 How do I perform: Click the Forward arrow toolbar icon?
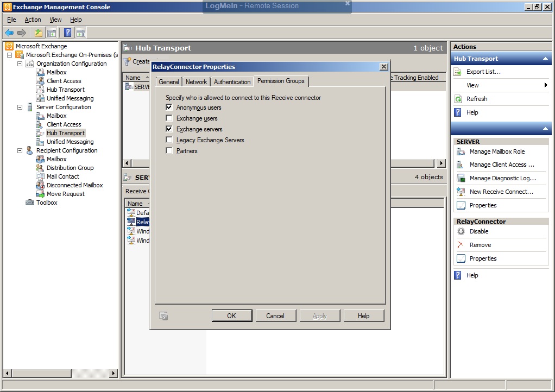point(22,33)
